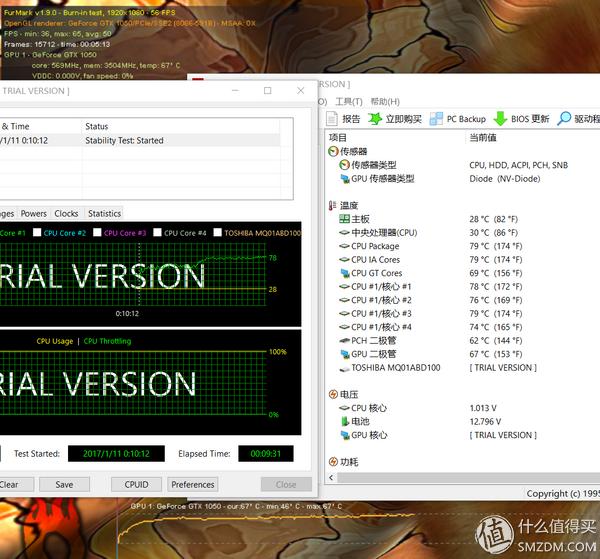The image size is (600, 559).
Task: Open the 工具(T) menu
Action: (x=349, y=101)
